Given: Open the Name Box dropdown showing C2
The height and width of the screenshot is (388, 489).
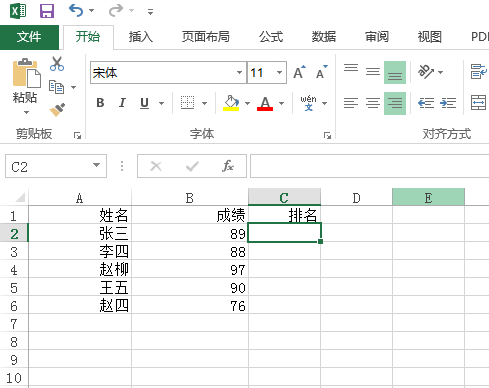Looking at the screenshot, I should tap(96, 165).
